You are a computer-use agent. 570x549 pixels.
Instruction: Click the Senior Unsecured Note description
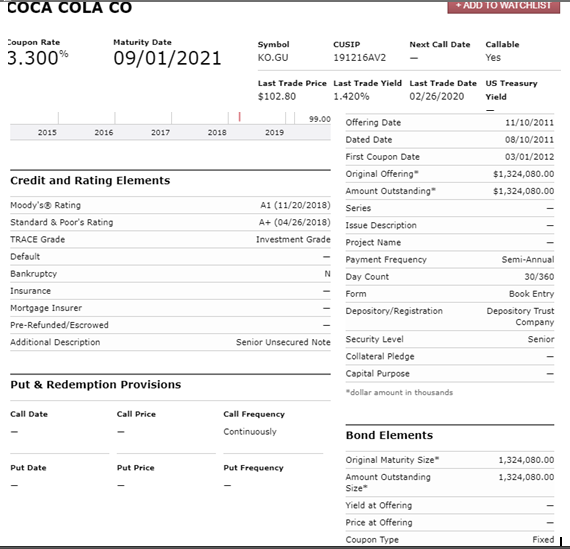click(x=283, y=342)
